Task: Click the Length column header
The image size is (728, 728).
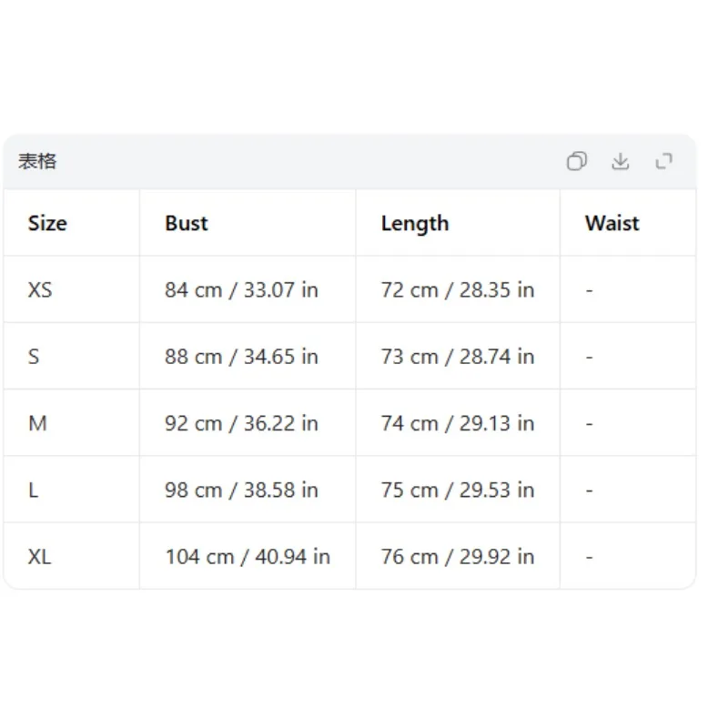Action: [415, 224]
